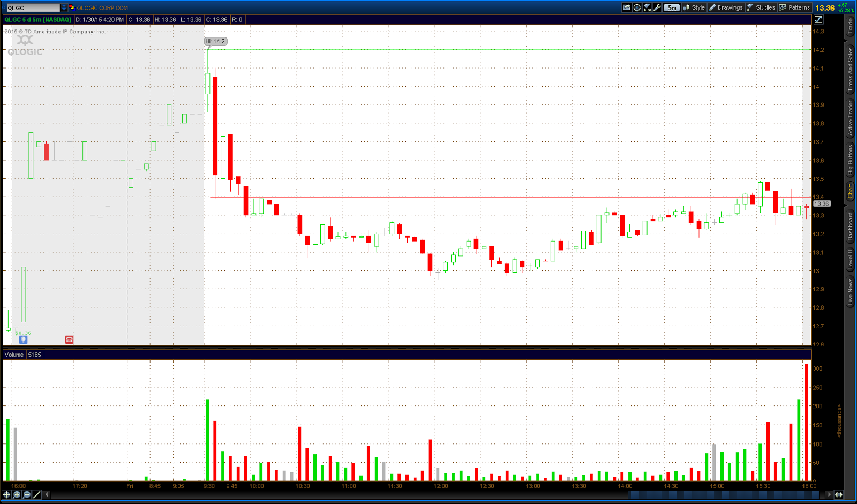Click the time scrollbar right arrow
This screenshot has height=504, width=857.
[829, 494]
